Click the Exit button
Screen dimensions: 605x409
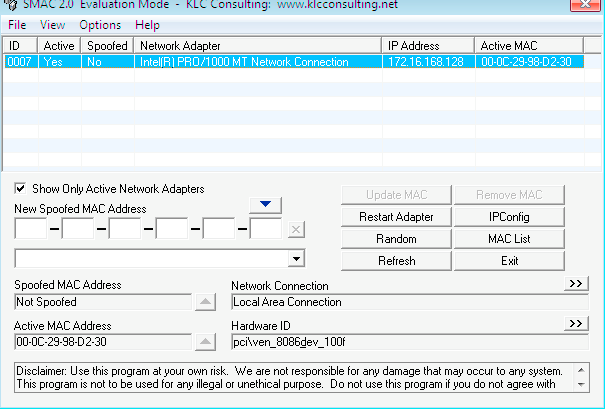pyautogui.click(x=509, y=261)
